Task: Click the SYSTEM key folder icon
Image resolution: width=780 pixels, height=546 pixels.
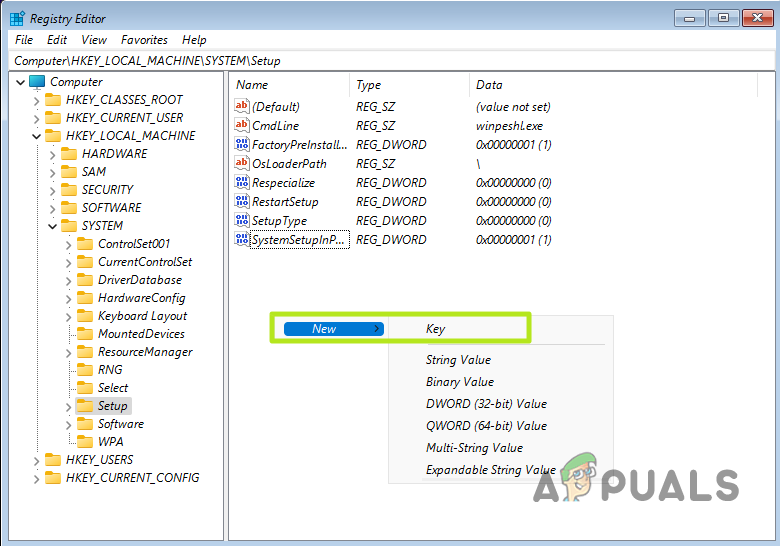Action: tap(69, 226)
